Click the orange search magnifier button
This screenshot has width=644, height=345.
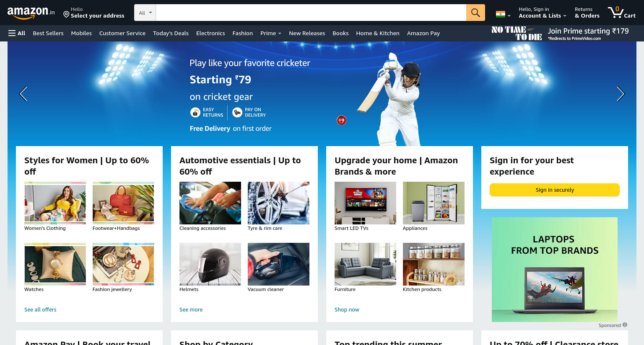click(x=475, y=13)
